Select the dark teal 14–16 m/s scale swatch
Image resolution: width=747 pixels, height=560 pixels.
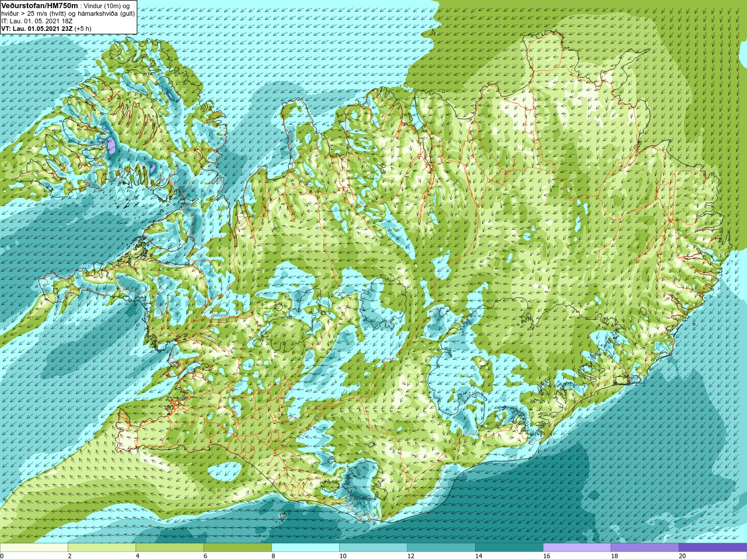coord(509,548)
